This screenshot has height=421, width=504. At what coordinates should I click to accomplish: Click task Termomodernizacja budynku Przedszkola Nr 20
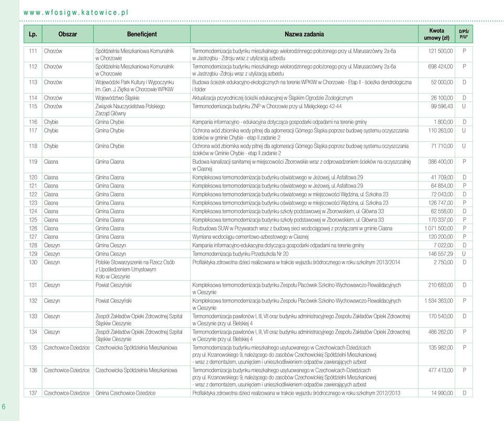coord(240,254)
